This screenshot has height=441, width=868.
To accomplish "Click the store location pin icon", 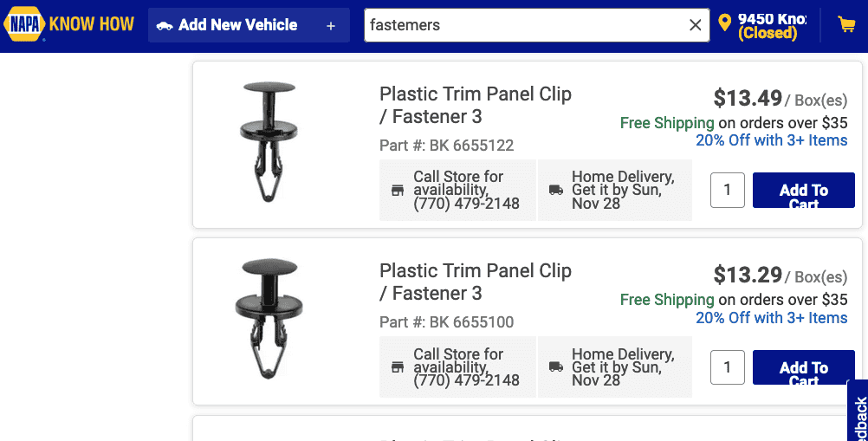I will [x=724, y=23].
